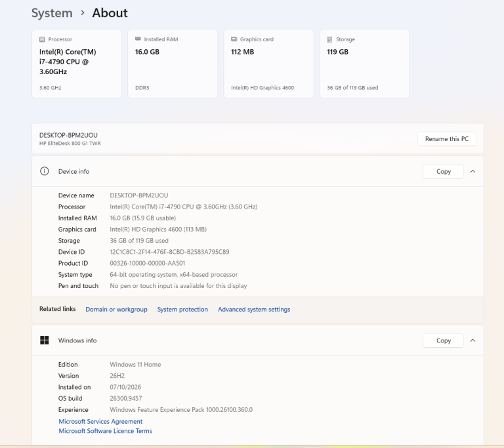Collapse the Device info section chevron
504x448 pixels.
pyautogui.click(x=472, y=171)
